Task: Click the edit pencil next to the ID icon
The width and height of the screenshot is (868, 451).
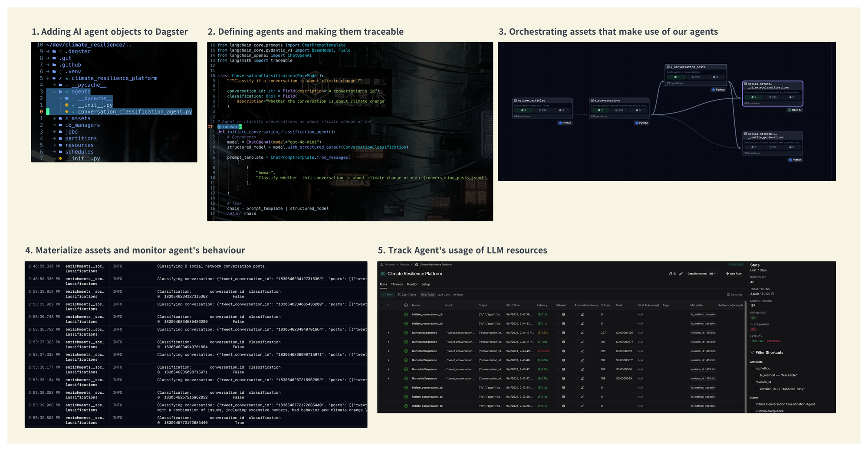Action: coord(681,274)
